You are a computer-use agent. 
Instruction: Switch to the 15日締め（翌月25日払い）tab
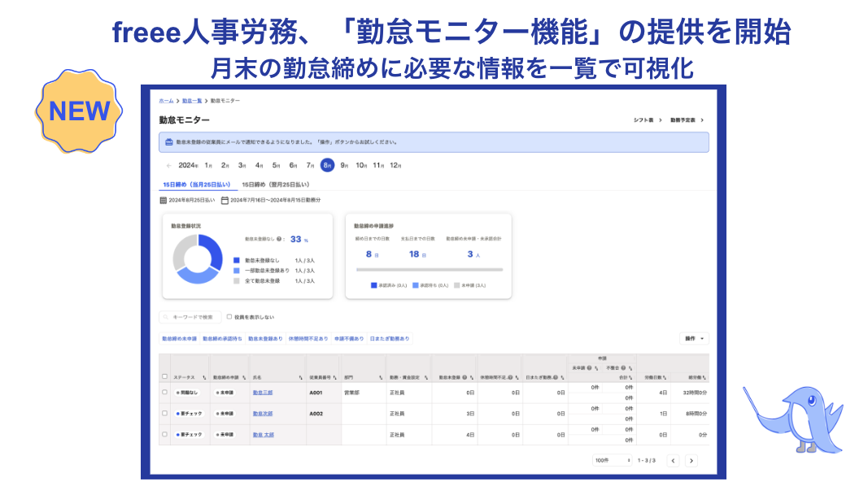click(x=275, y=183)
